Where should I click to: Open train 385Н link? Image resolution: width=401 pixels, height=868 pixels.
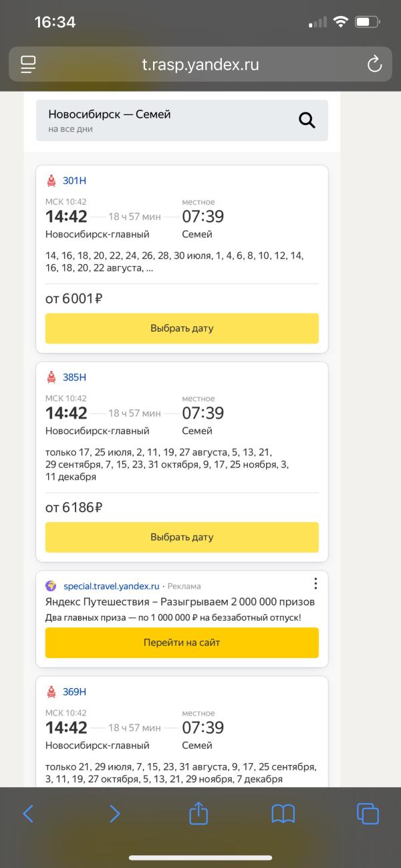point(74,377)
